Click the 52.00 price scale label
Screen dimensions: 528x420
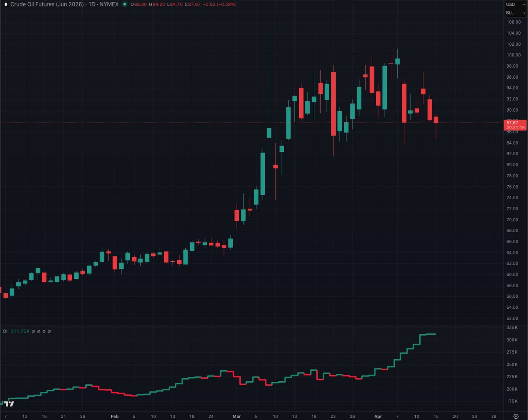[512, 318]
